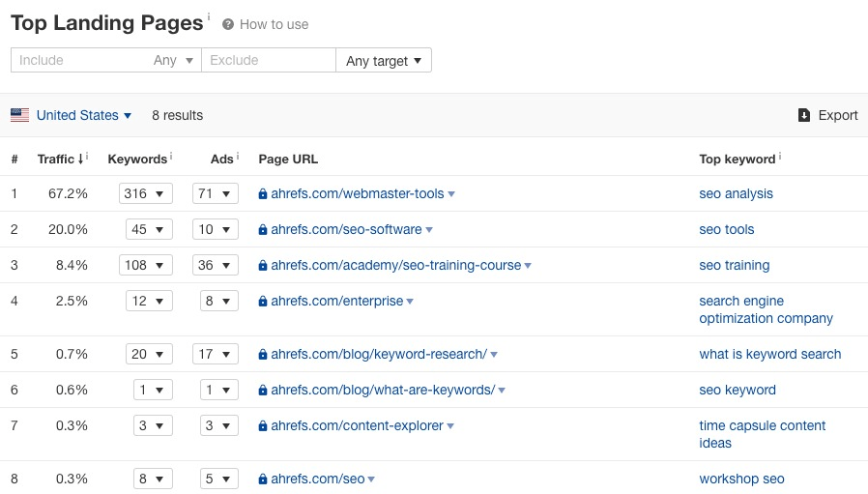Open the seo-training-course page link
868x494 pixels.
coord(395,265)
